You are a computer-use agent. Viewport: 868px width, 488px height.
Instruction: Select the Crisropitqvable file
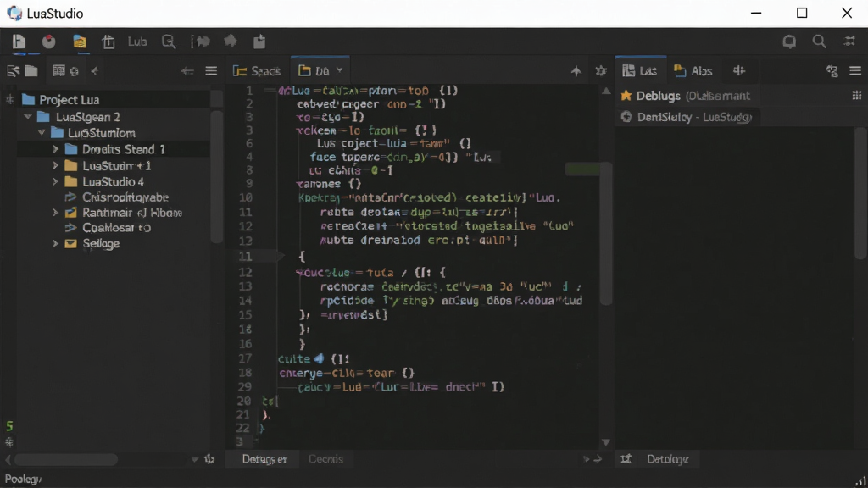(117, 197)
